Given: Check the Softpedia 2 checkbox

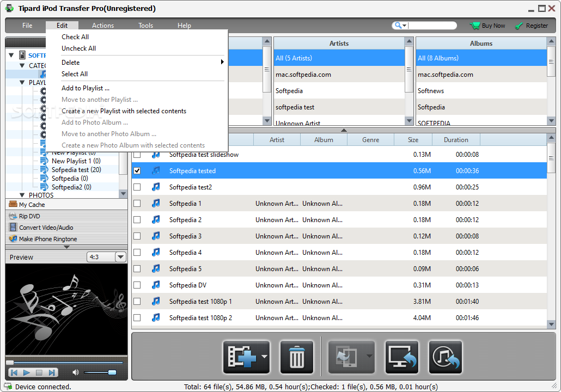Looking at the screenshot, I should (137, 219).
